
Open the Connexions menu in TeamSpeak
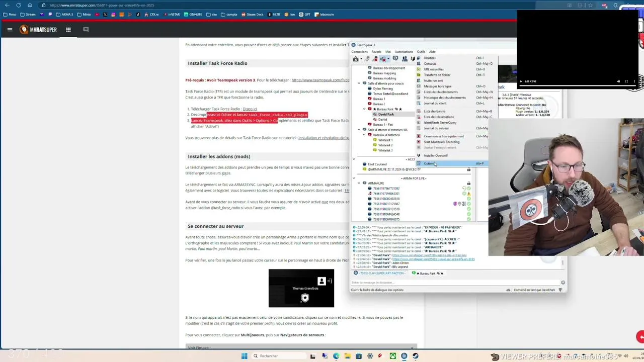[x=359, y=52]
